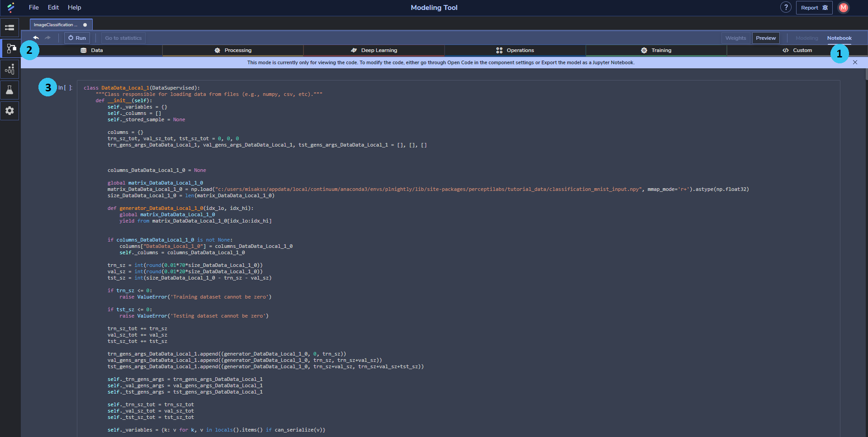Select the ImageClassification model tab
This screenshot has width=868, height=437.
tap(61, 25)
